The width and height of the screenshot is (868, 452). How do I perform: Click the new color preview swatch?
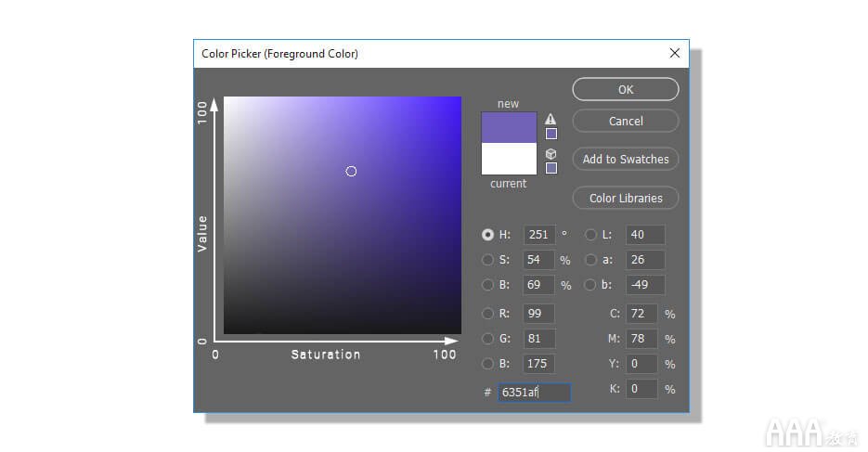(x=509, y=127)
